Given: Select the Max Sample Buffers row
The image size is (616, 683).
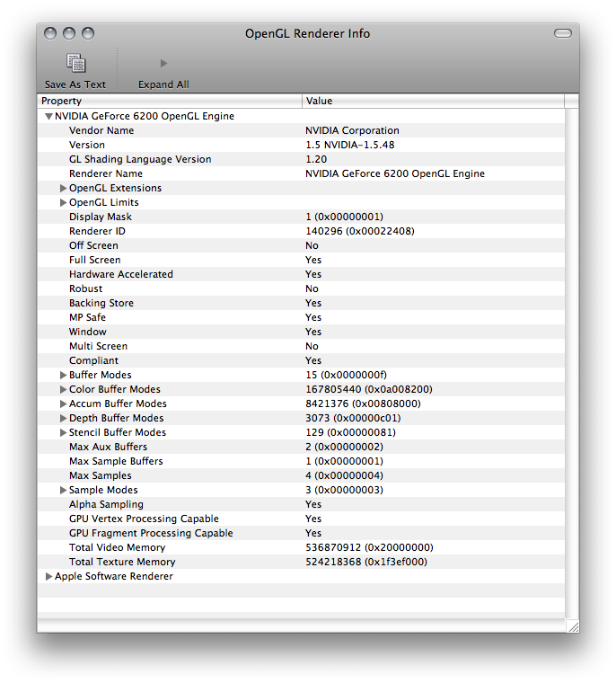Looking at the screenshot, I should coord(301,461).
